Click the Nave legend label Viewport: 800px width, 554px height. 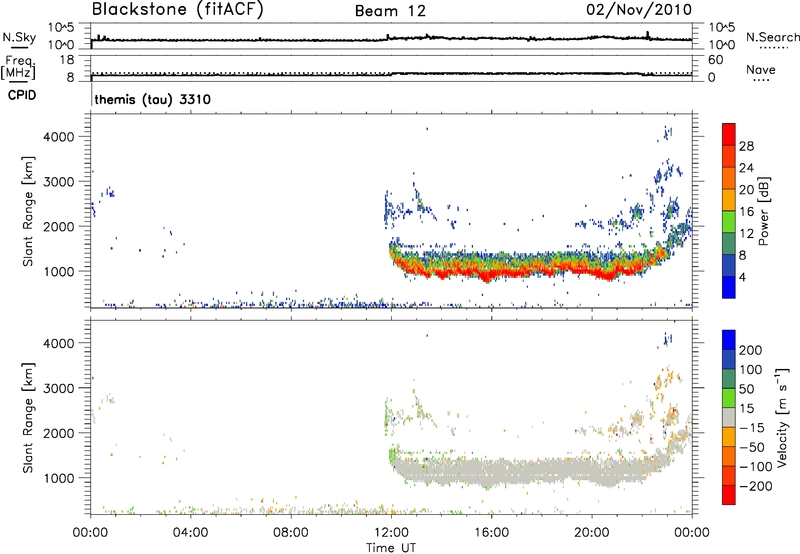coord(761,69)
